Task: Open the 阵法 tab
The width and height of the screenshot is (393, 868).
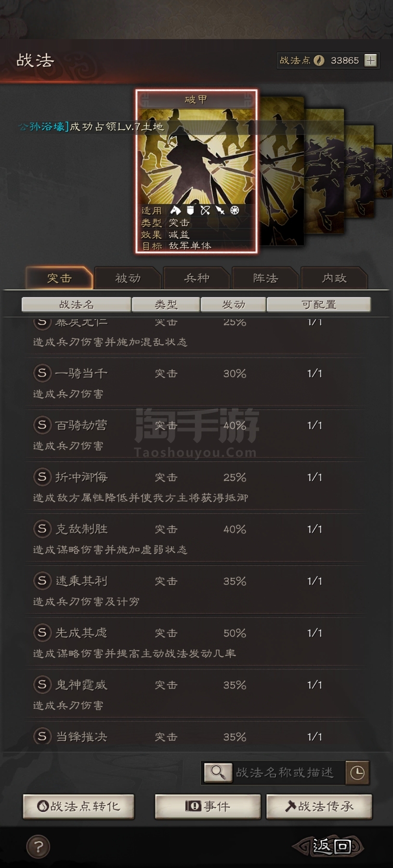Action: (265, 278)
